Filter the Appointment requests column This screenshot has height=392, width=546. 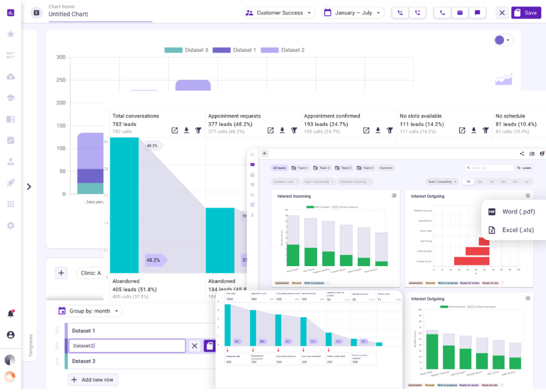coord(294,130)
